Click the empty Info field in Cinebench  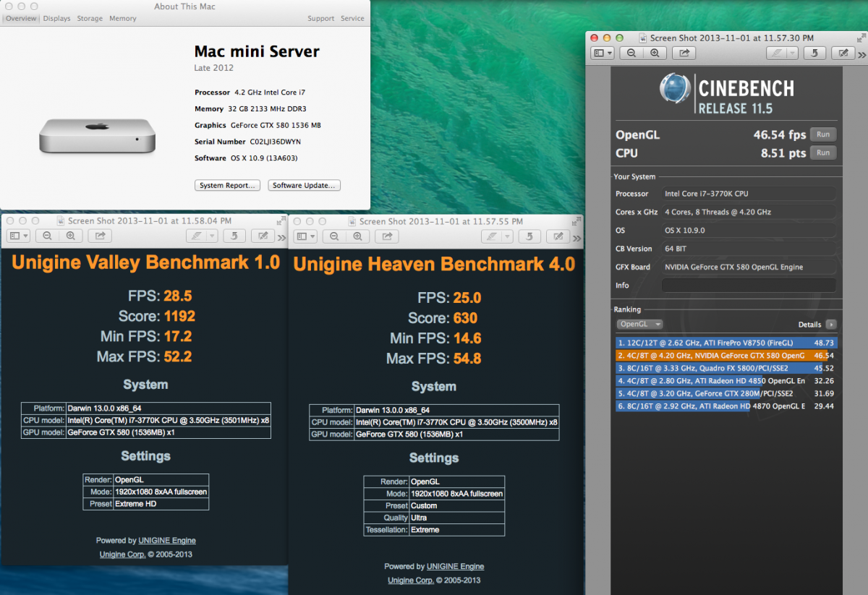tap(749, 286)
